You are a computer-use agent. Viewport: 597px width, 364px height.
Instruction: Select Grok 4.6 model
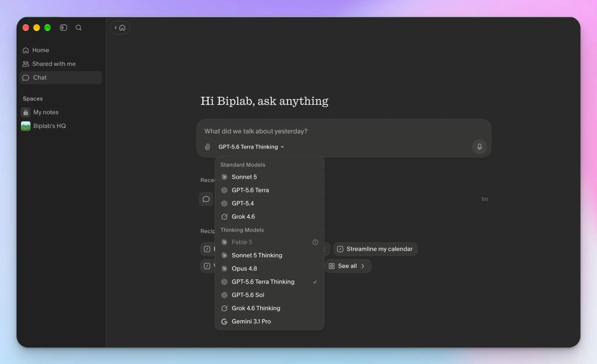269,217
